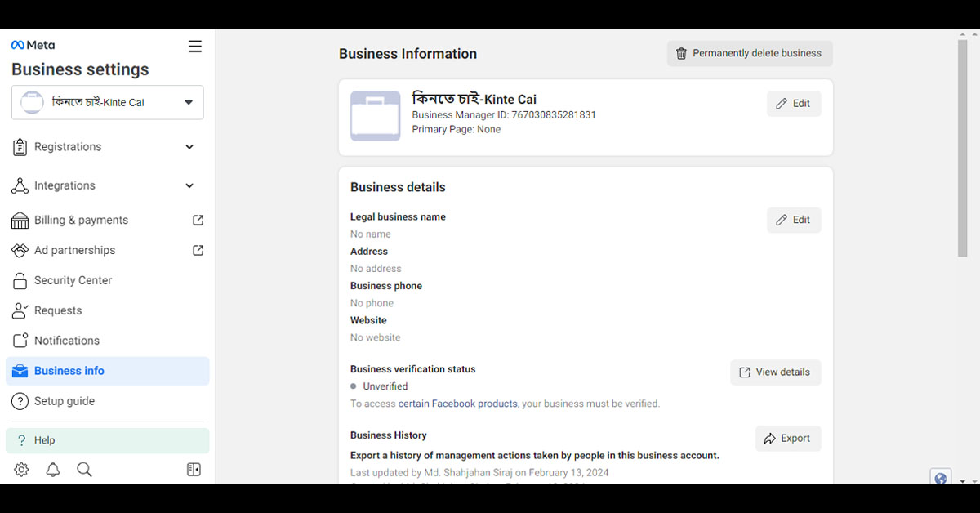The height and width of the screenshot is (513, 980).
Task: Open the Setup guide
Action: click(x=108, y=401)
